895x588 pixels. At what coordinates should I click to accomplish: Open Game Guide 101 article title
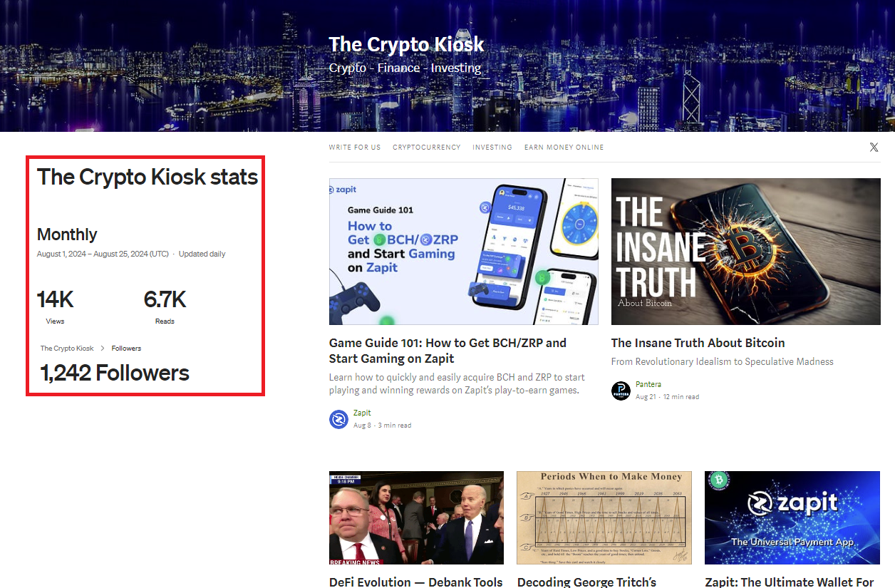(x=447, y=351)
